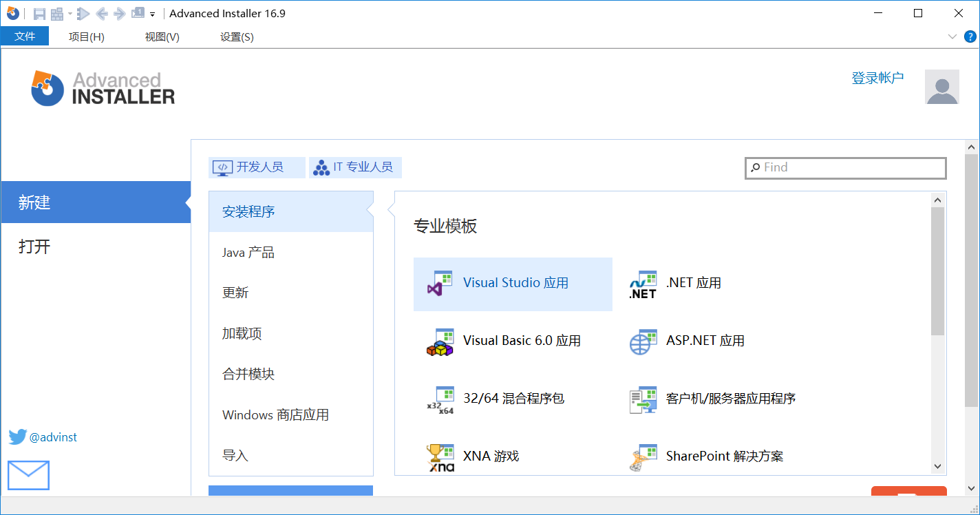
Task: Select the 更新 category
Action: click(291, 293)
